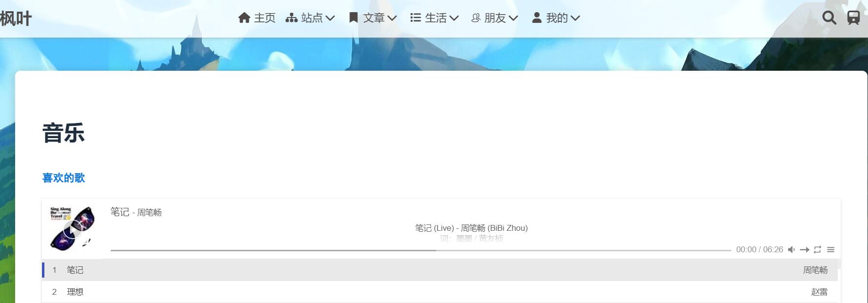Image resolution: width=868 pixels, height=303 pixels.
Task: Click the friends icon before 朋友
Action: point(476,18)
